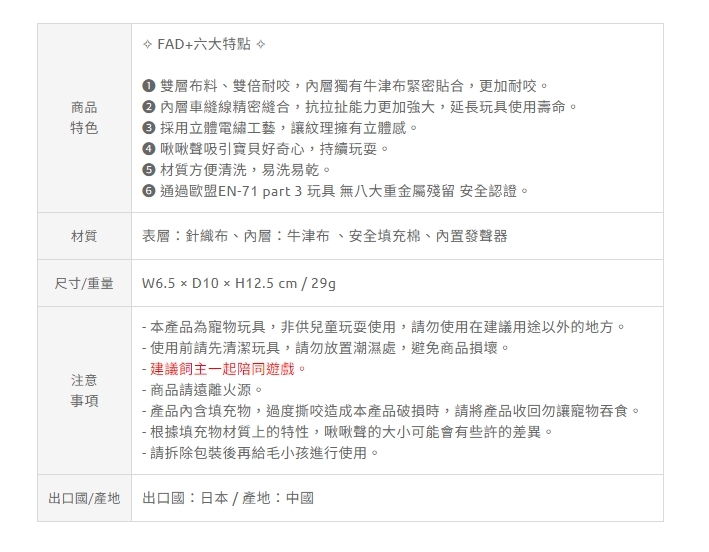
Task: Click the diamond ornament after 六大特點
Action: (x=262, y=45)
